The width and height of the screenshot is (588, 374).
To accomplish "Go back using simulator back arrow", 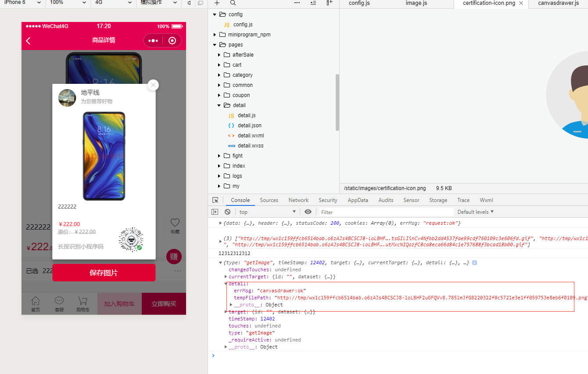I will pos(29,41).
